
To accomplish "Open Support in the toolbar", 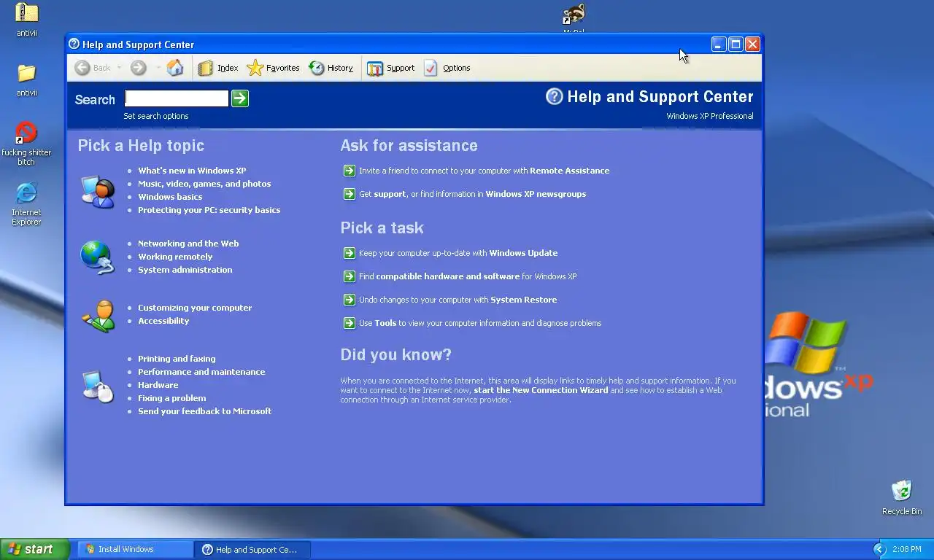I will click(x=391, y=68).
